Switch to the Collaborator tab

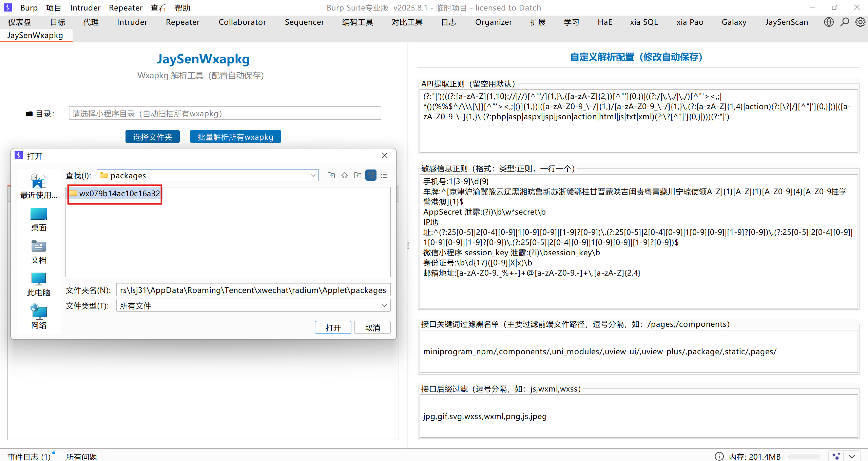(242, 22)
